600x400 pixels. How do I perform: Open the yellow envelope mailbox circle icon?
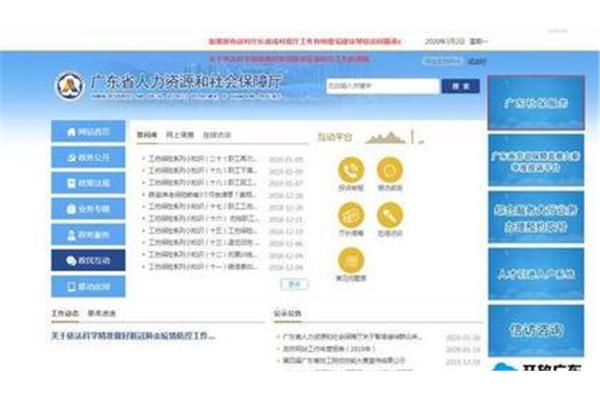[x=351, y=215]
